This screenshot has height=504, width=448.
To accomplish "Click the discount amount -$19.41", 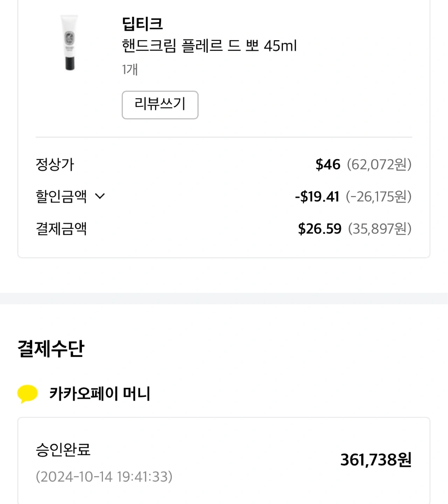I will [x=317, y=197].
